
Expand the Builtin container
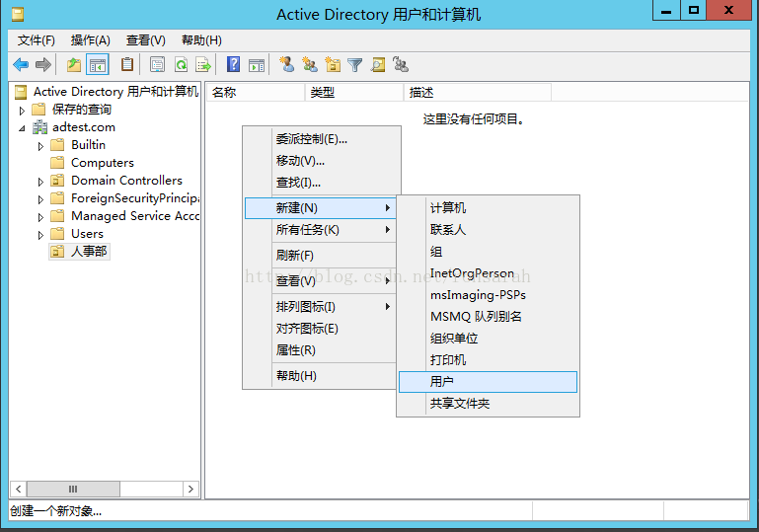[x=40, y=146]
